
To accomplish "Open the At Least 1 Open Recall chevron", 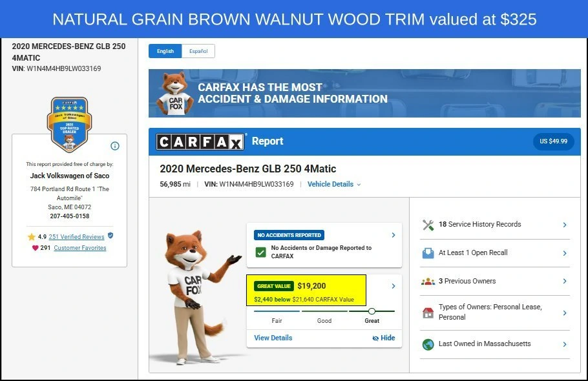I will tap(565, 253).
